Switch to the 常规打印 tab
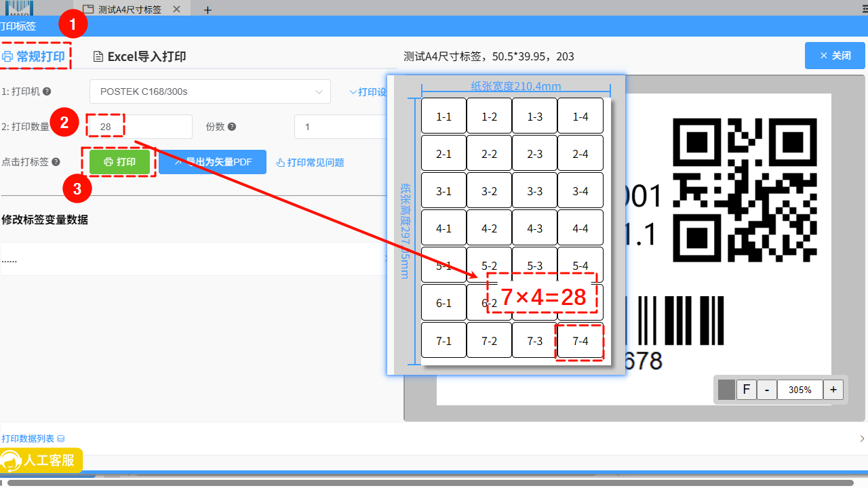This screenshot has width=868, height=488. (x=35, y=56)
